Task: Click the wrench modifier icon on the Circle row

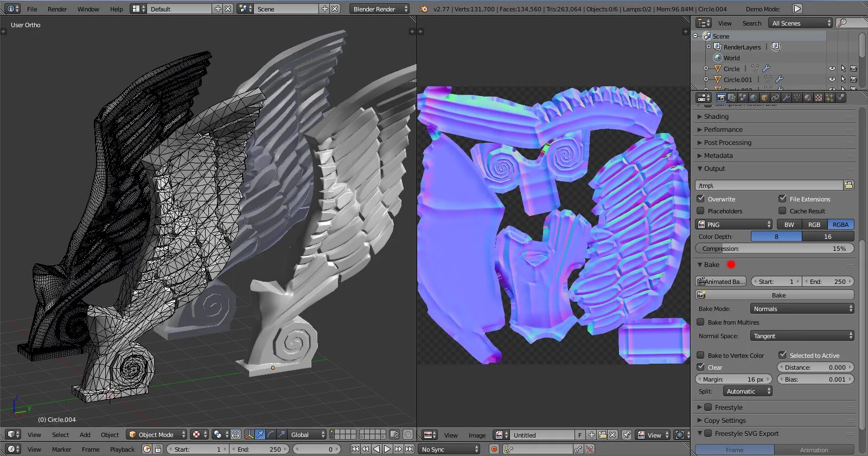Action: 766,68
